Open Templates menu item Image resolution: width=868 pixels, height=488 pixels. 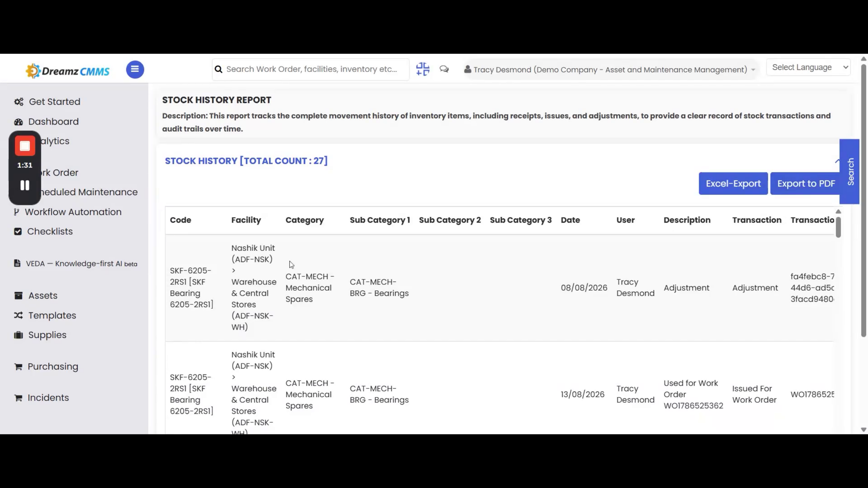point(52,315)
